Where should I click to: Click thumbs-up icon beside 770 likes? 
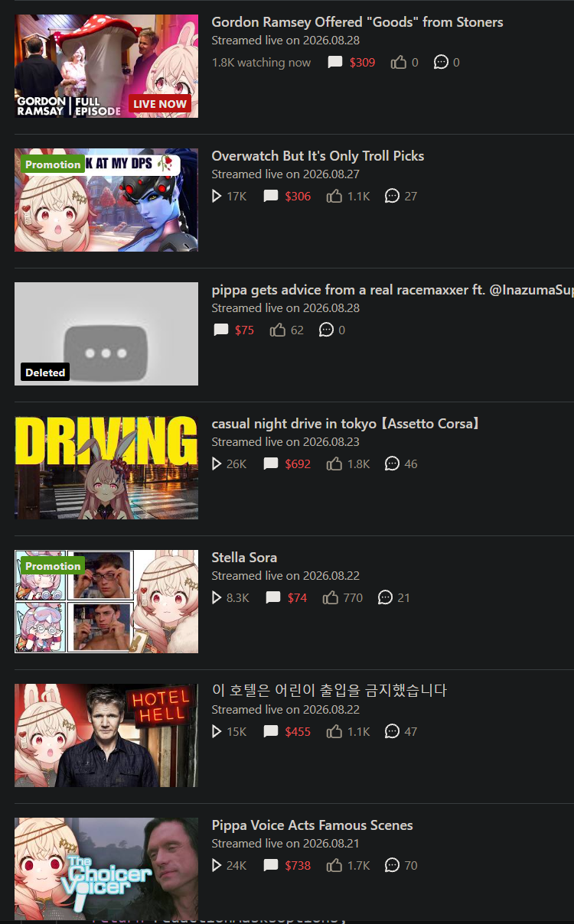[330, 598]
